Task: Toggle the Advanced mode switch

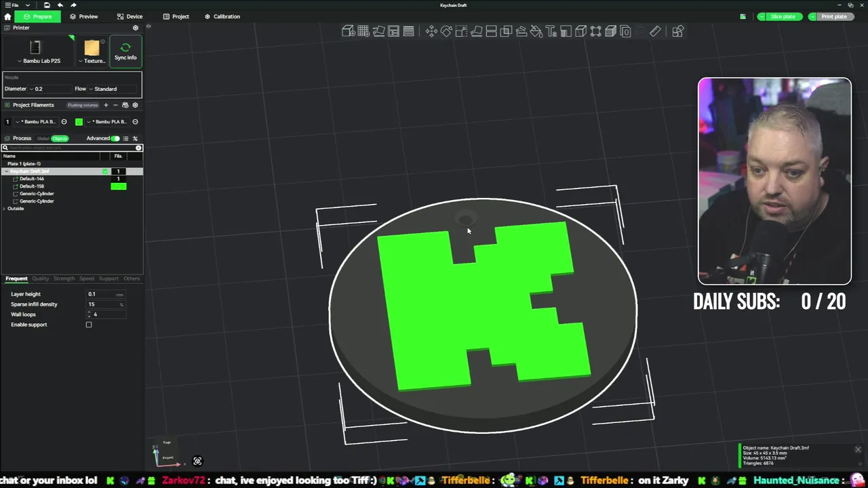Action: point(115,138)
